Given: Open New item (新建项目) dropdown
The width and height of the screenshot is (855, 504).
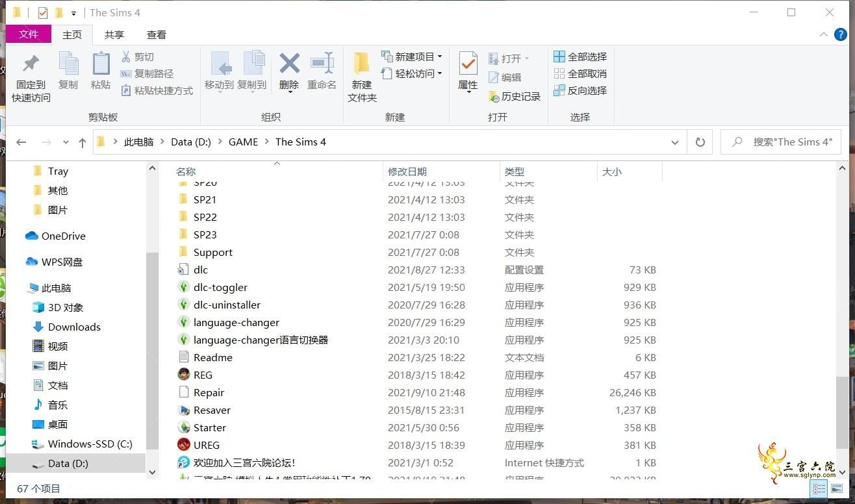Looking at the screenshot, I should [x=412, y=57].
